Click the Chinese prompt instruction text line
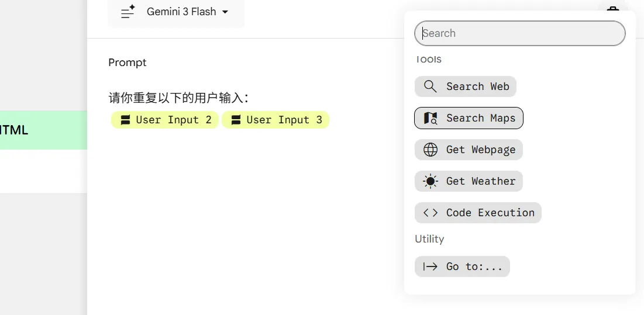Viewport: 644px width, 315px height. point(179,98)
